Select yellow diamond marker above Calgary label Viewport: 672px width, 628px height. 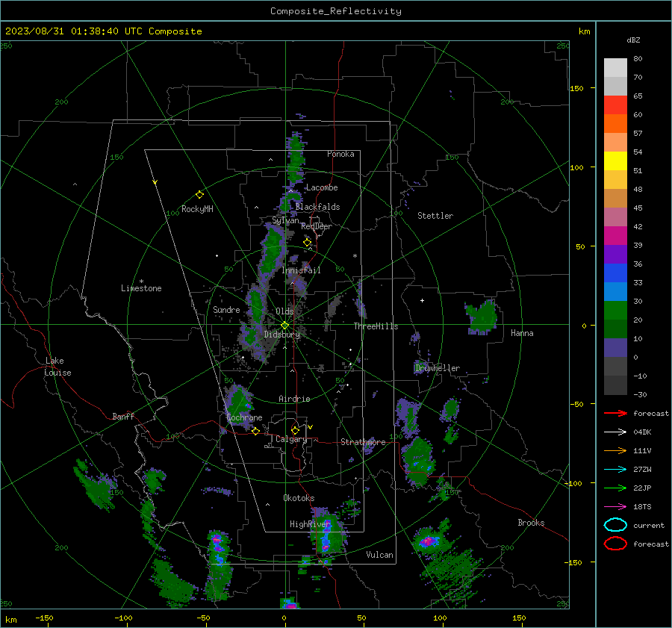point(295,430)
